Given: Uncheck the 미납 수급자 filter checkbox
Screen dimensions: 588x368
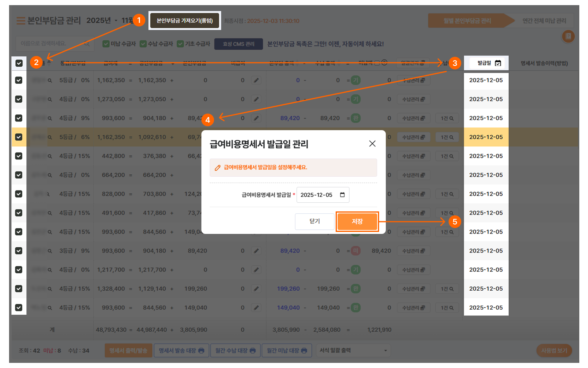Looking at the screenshot, I should coord(106,44).
